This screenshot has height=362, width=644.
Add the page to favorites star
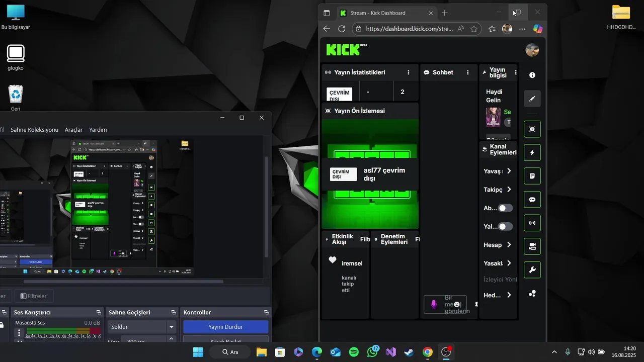point(474,29)
